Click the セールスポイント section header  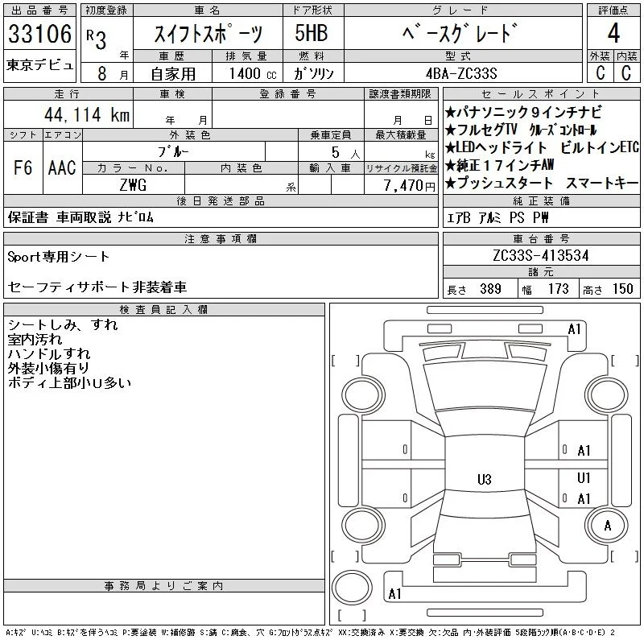click(541, 94)
